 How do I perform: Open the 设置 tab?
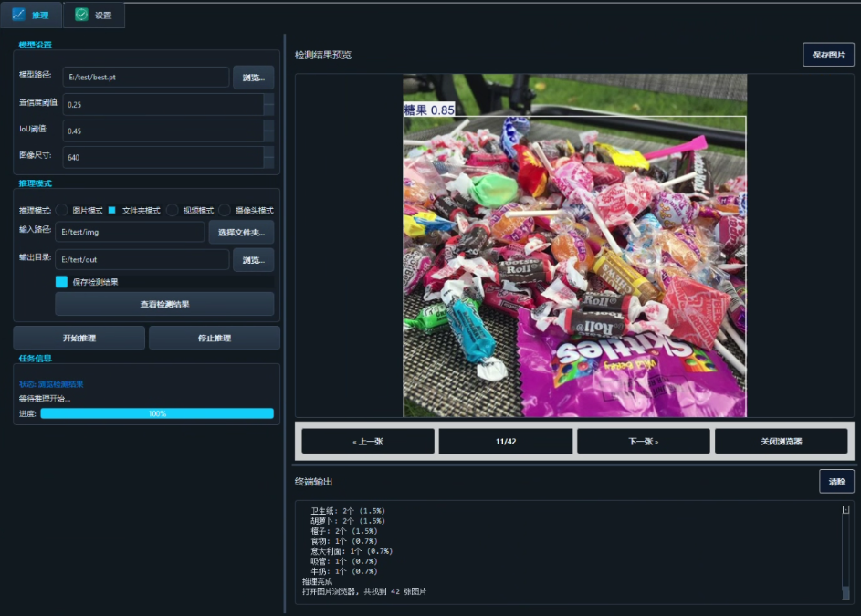94,15
